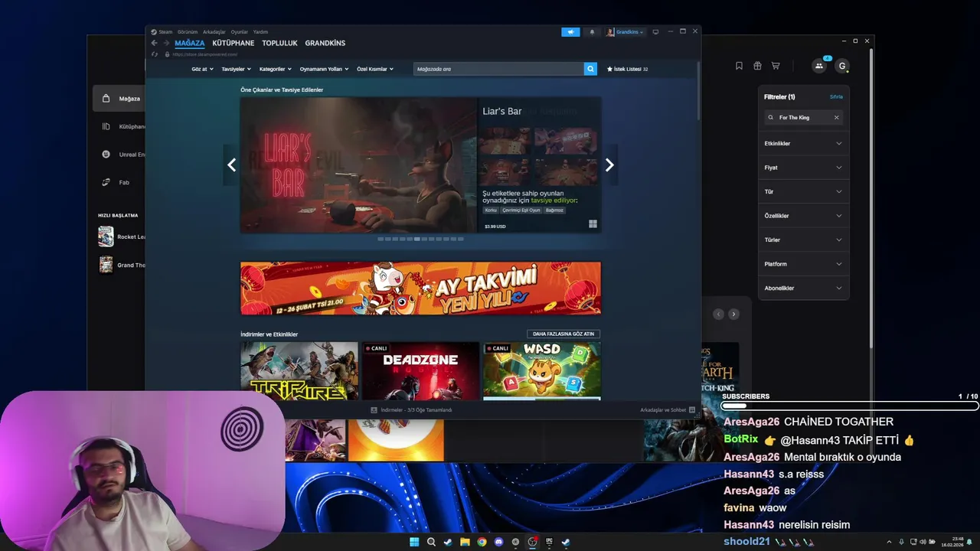
Task: Show previous featured game in carousel
Action: coord(231,165)
